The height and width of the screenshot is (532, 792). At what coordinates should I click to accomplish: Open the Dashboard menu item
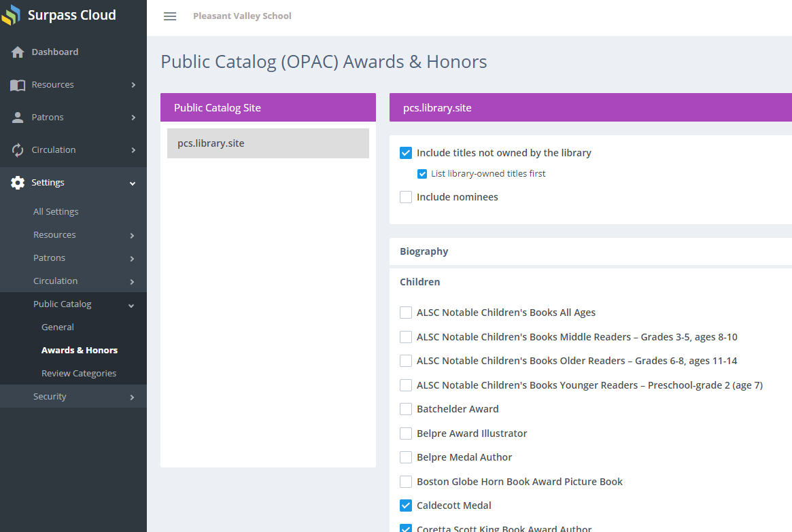pos(54,52)
